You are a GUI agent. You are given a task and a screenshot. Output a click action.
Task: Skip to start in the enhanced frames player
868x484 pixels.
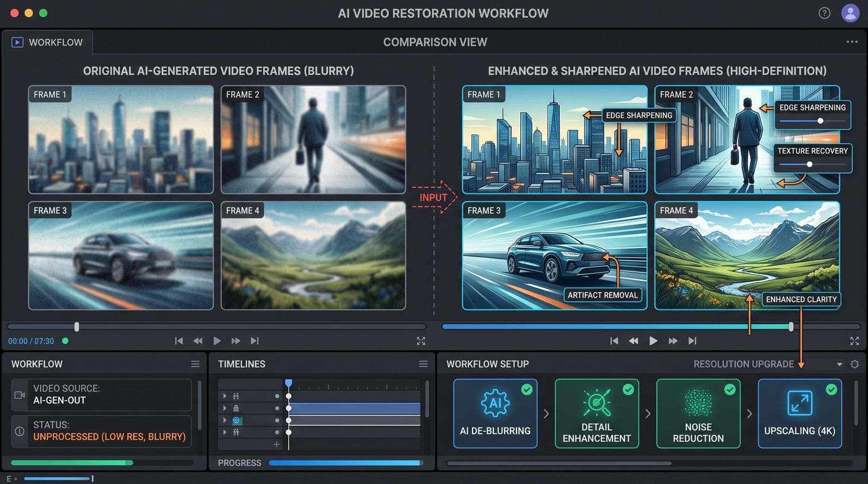pos(614,341)
